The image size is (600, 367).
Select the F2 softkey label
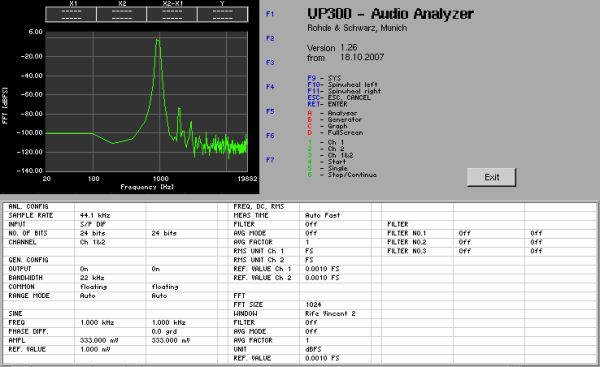(x=270, y=38)
